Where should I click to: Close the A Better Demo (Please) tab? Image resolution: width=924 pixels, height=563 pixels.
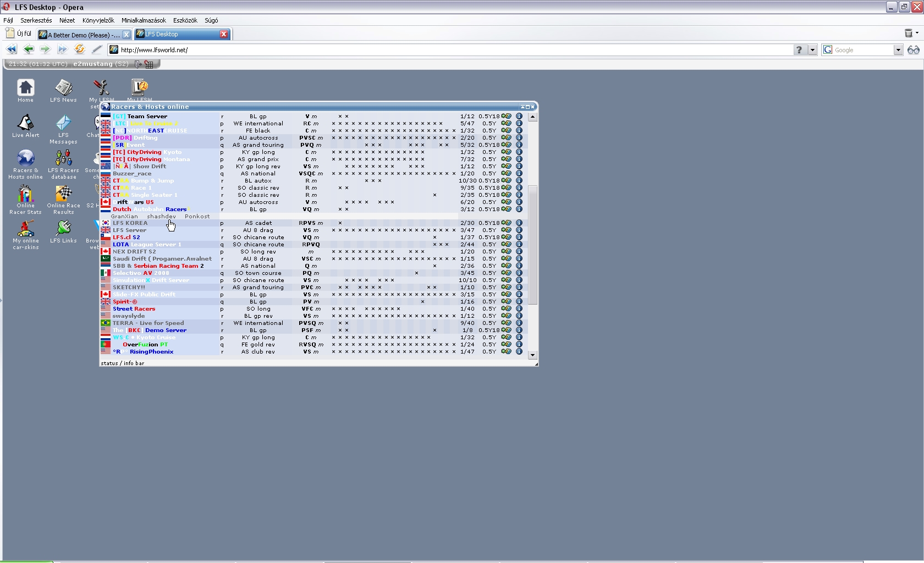click(127, 35)
